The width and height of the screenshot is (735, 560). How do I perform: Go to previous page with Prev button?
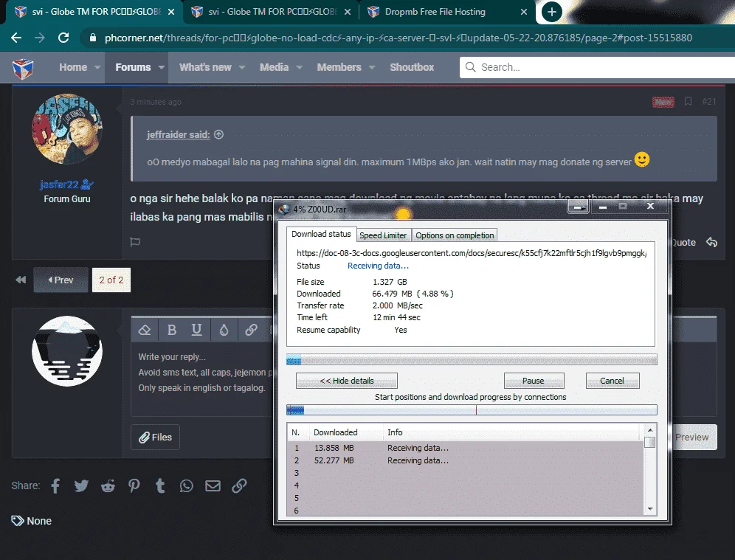(x=61, y=280)
